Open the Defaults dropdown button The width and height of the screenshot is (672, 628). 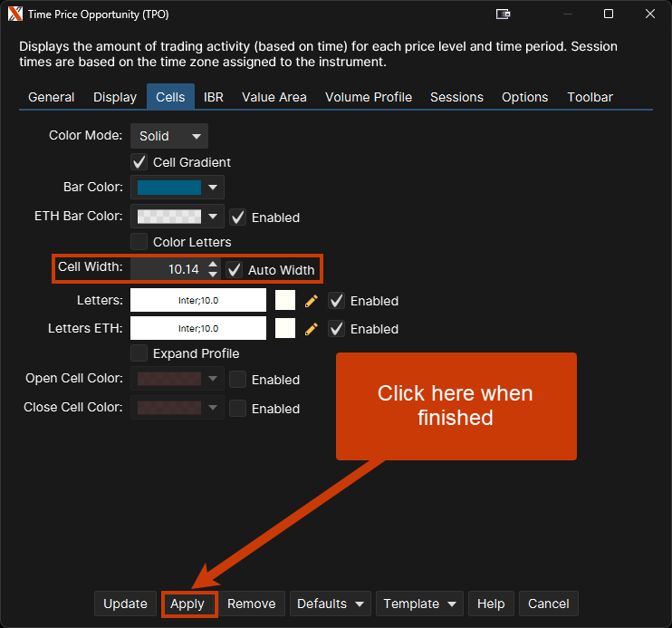click(331, 604)
